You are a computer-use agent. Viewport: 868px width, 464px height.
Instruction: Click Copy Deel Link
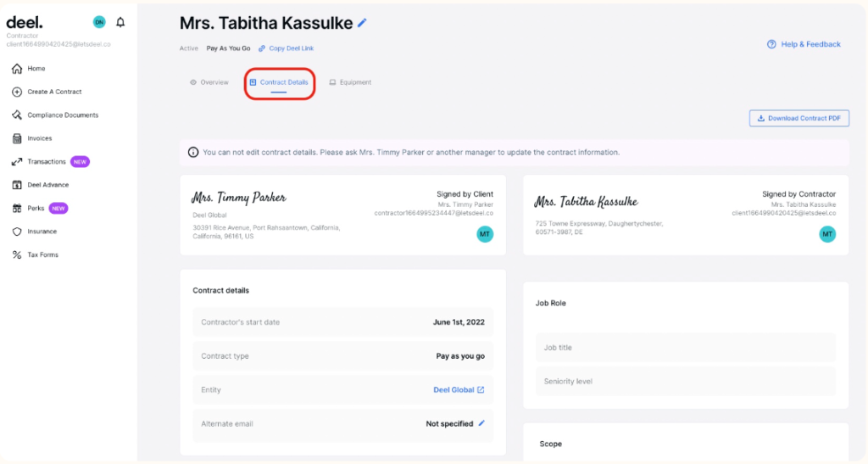pos(292,48)
